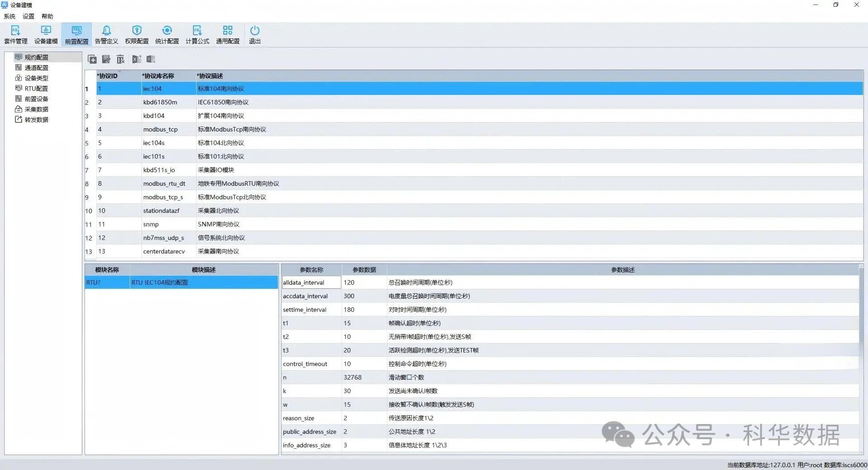Viewport: 868px width, 470px height.
Task: Sort by 协议ID column header
Action: point(108,76)
